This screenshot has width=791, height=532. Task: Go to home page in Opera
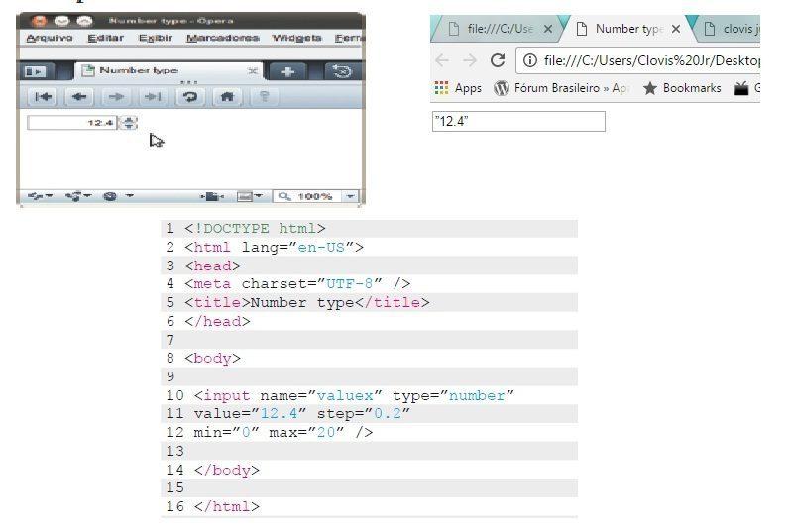pyautogui.click(x=227, y=97)
